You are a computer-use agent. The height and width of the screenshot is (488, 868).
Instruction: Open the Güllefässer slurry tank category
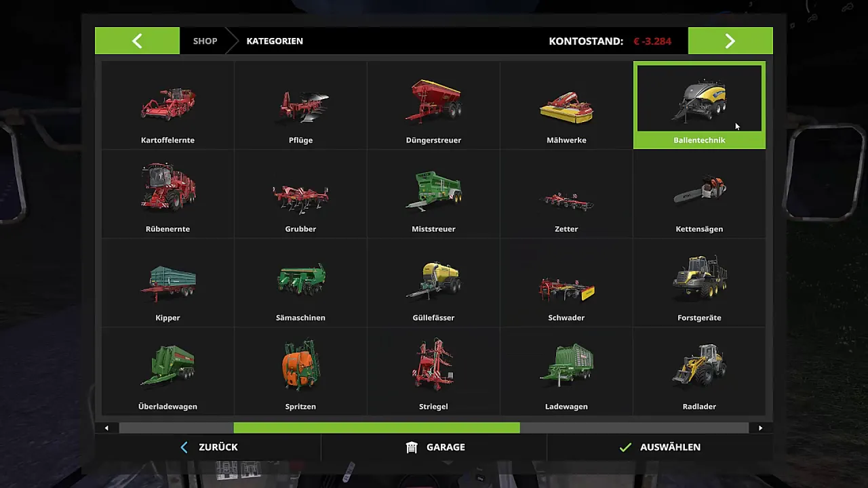[433, 283]
